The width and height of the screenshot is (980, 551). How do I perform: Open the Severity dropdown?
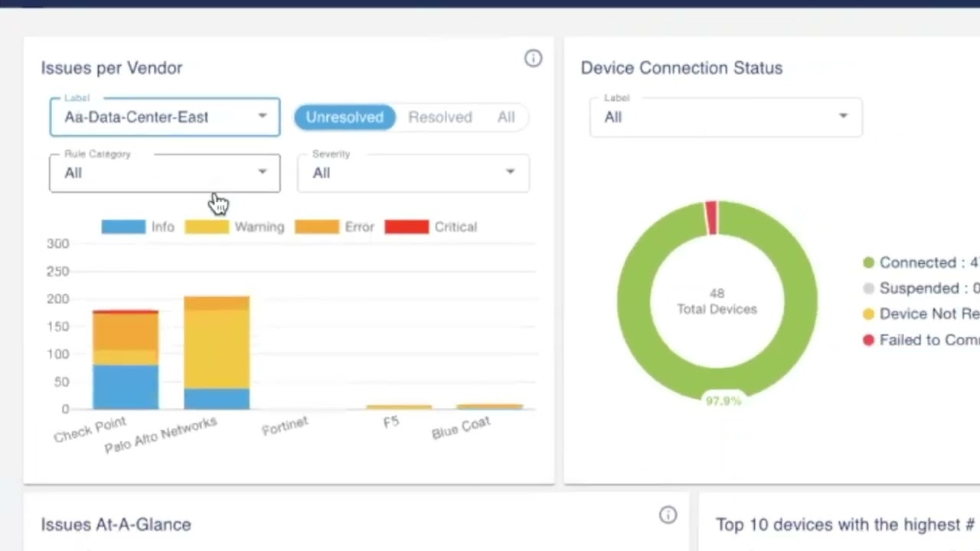[413, 173]
